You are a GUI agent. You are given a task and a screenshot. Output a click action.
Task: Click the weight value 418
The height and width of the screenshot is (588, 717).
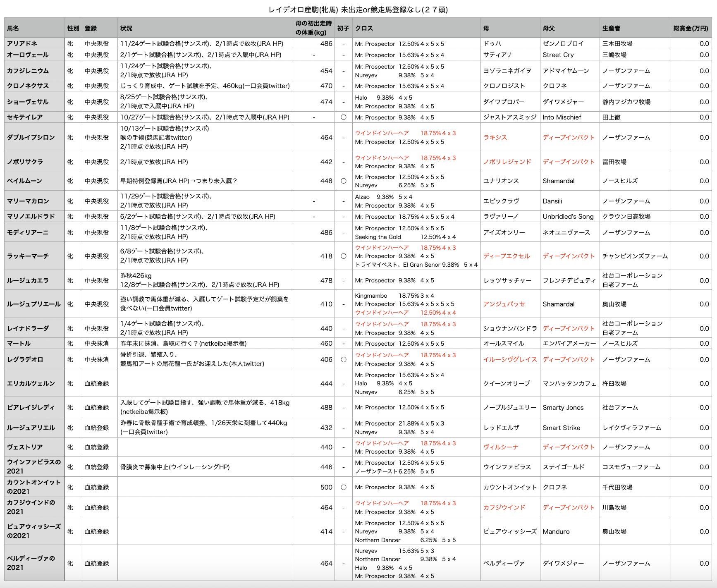[326, 256]
